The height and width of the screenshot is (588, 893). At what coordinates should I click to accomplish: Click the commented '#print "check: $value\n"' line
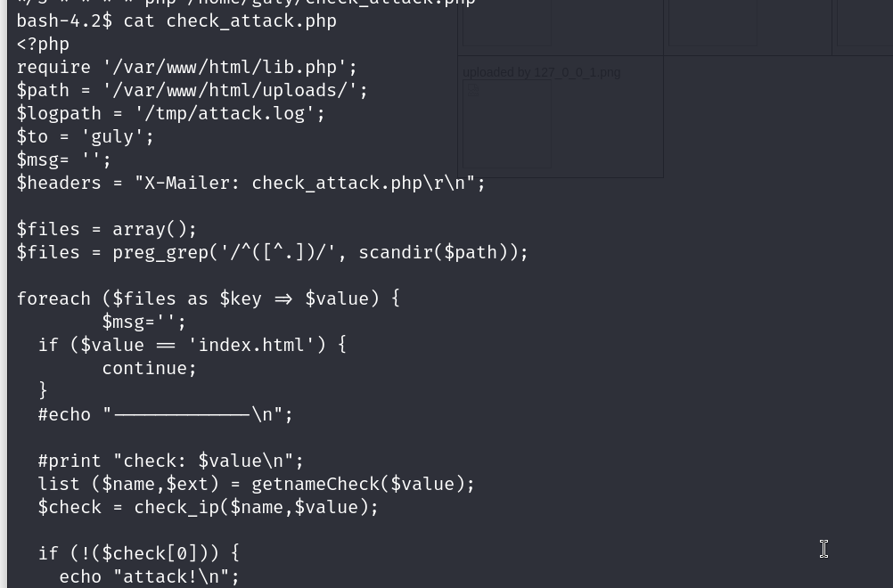click(170, 461)
